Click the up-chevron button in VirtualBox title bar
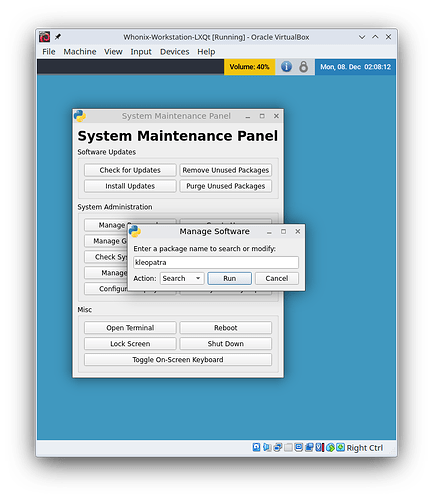The image size is (433, 499). [x=375, y=37]
